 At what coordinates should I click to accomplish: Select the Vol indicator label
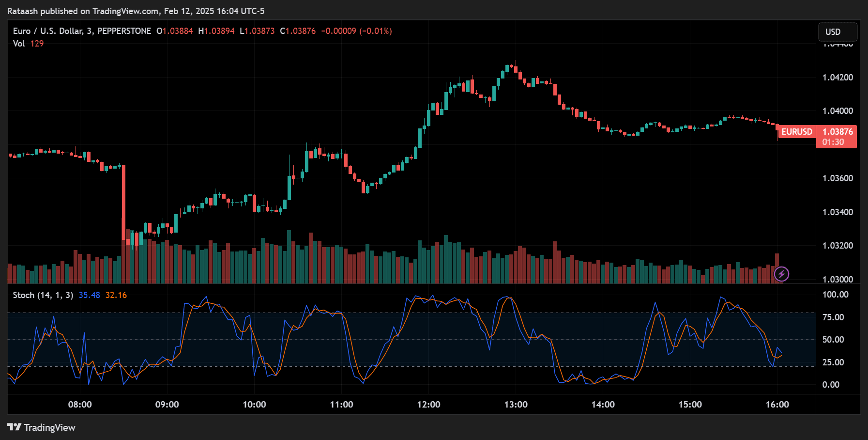point(18,43)
